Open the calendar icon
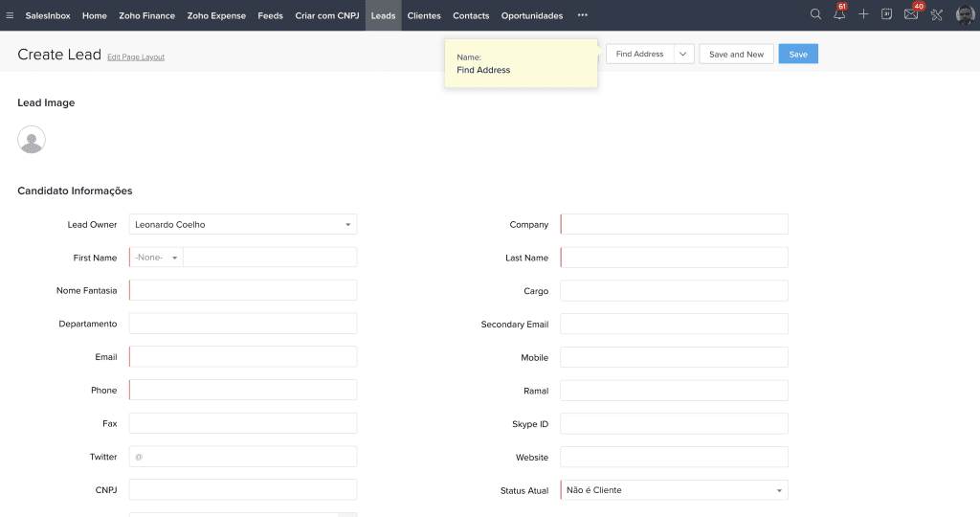This screenshot has height=517, width=980. [x=887, y=15]
